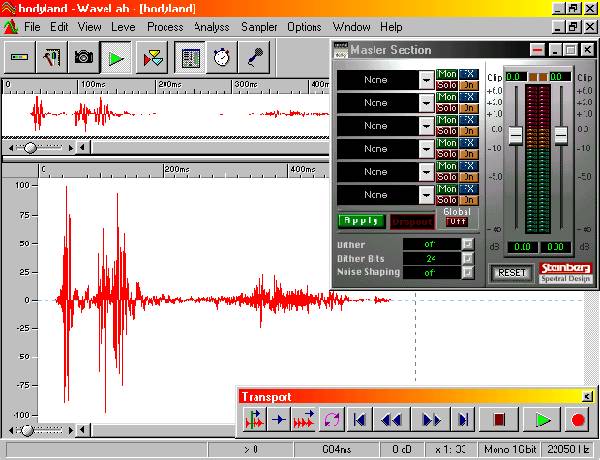The height and width of the screenshot is (460, 600).
Task: Click the microphone icon in the toolbar
Action: (253, 58)
